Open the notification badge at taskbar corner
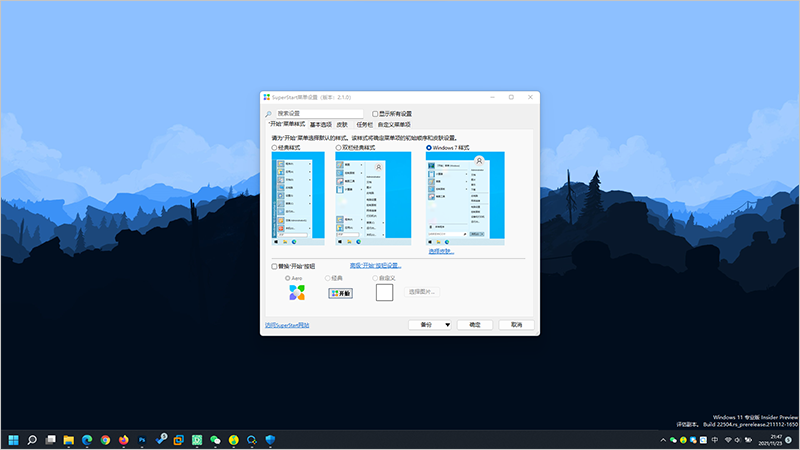 tap(789, 440)
